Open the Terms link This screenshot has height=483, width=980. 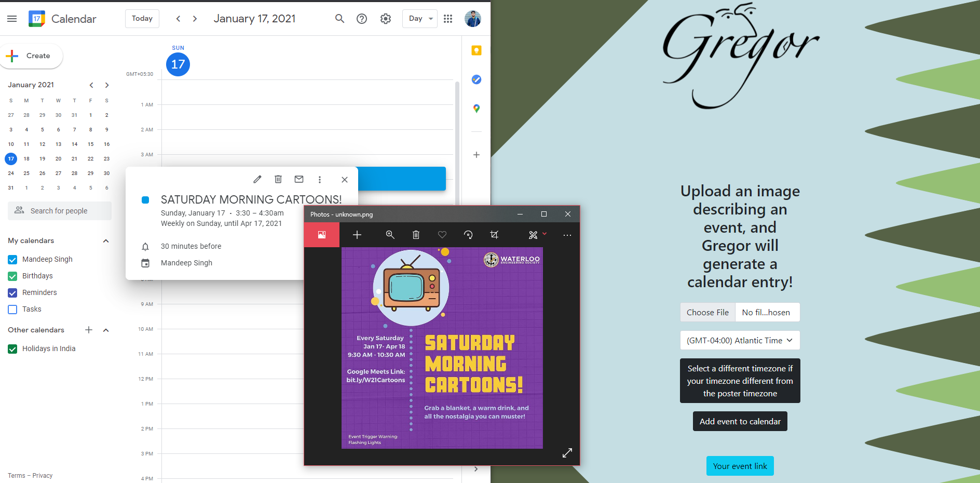[x=17, y=476]
